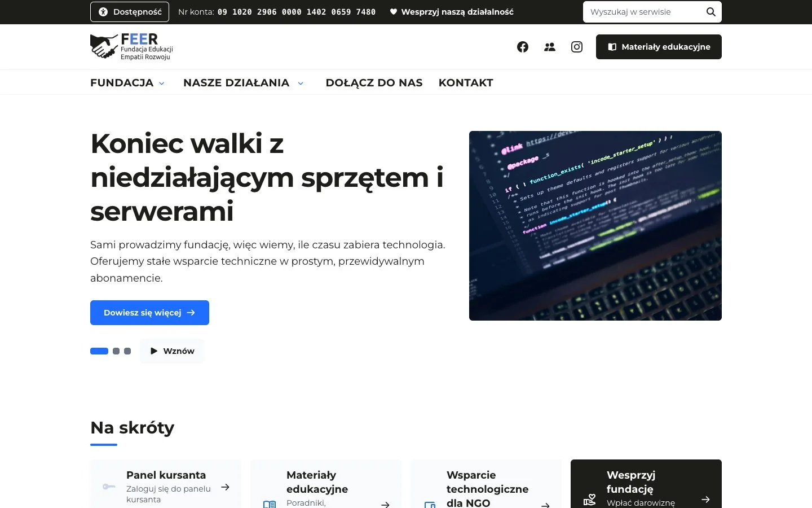Expand the chevron next to NASZE DZIAŁANIA
Viewport: 812px width, 508px height.
301,83
